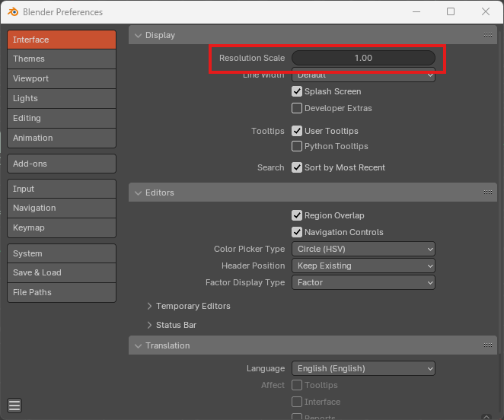
Task: Open the Viewport preferences section
Action: pyautogui.click(x=62, y=78)
